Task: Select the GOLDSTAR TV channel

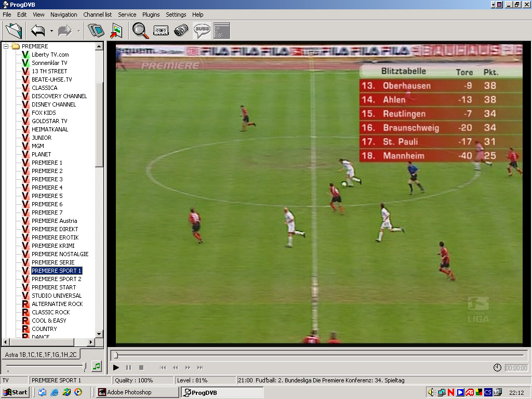Action: (49, 121)
